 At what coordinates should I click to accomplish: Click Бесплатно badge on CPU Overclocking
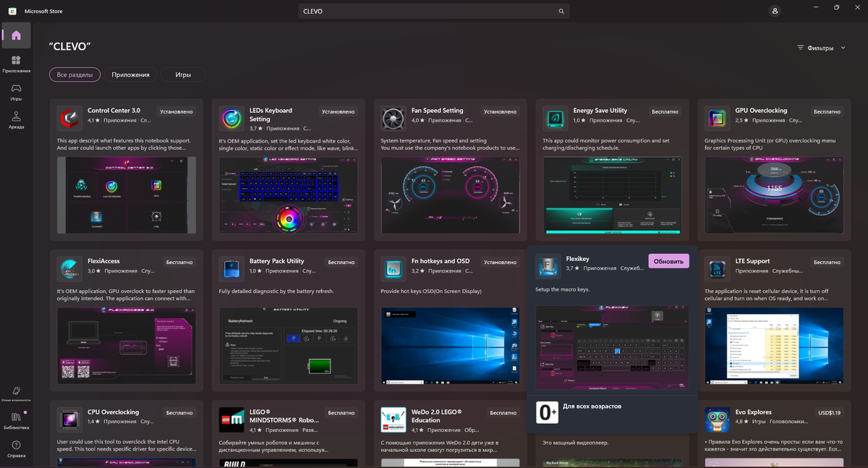point(179,414)
